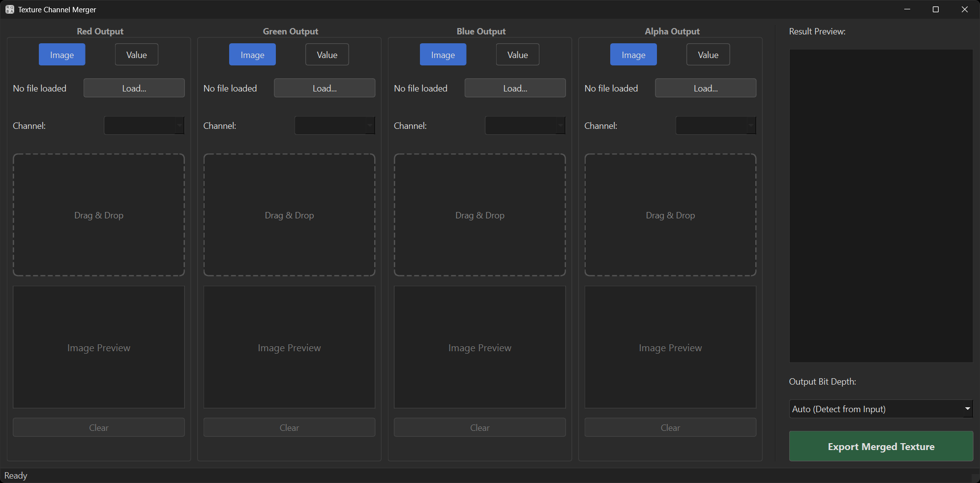Open the Green Output channel dropdown

click(334, 125)
